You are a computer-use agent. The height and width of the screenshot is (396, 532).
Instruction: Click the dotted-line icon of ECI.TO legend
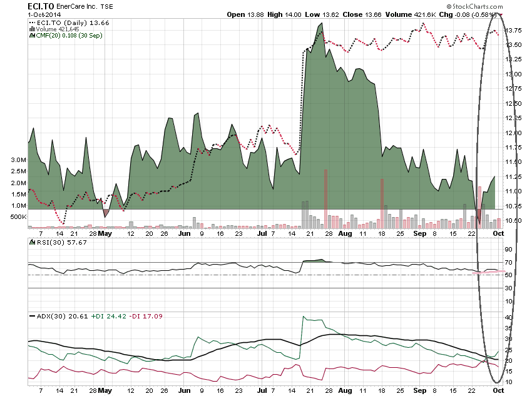point(33,23)
